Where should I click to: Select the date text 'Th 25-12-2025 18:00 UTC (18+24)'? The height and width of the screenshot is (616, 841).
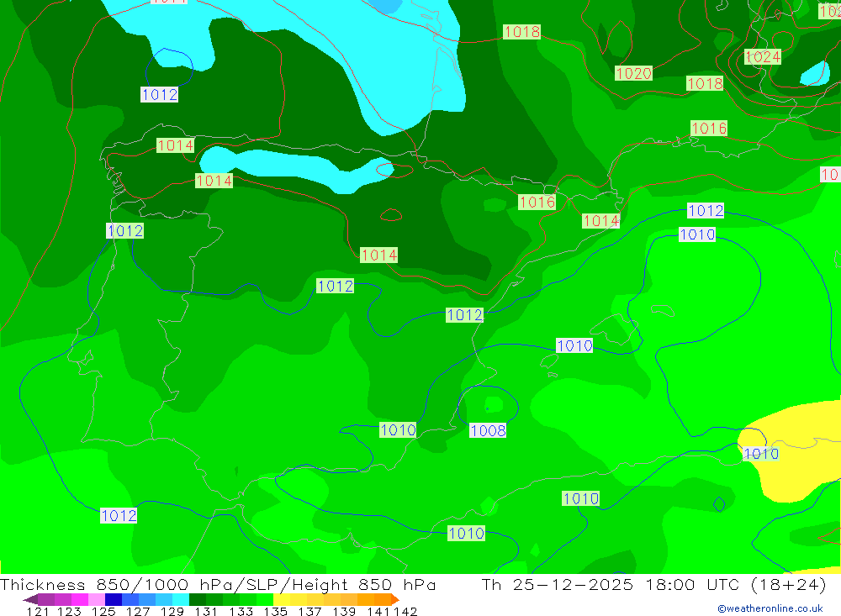tap(653, 584)
